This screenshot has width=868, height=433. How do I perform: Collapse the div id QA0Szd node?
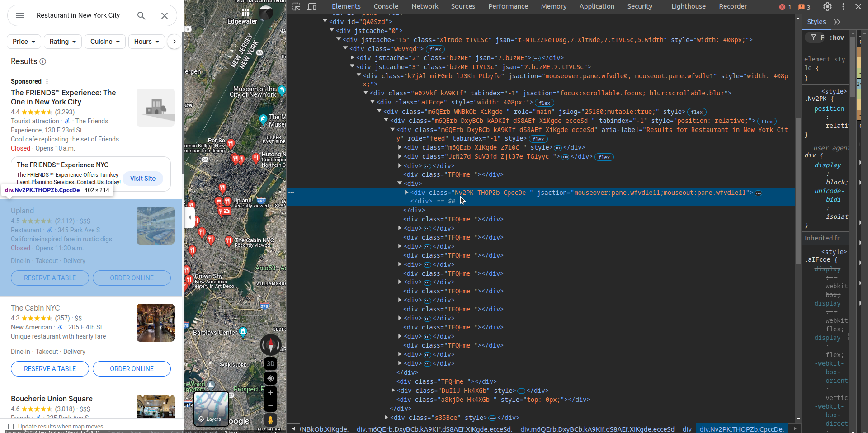pyautogui.click(x=325, y=21)
